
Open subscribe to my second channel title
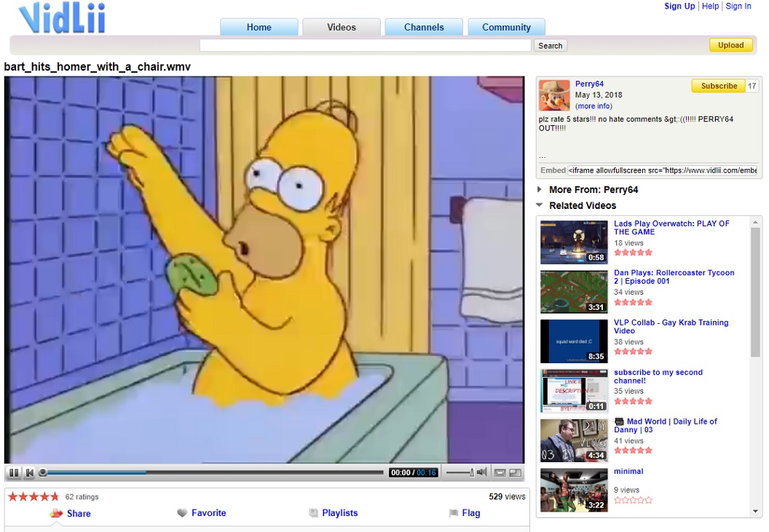click(x=658, y=376)
